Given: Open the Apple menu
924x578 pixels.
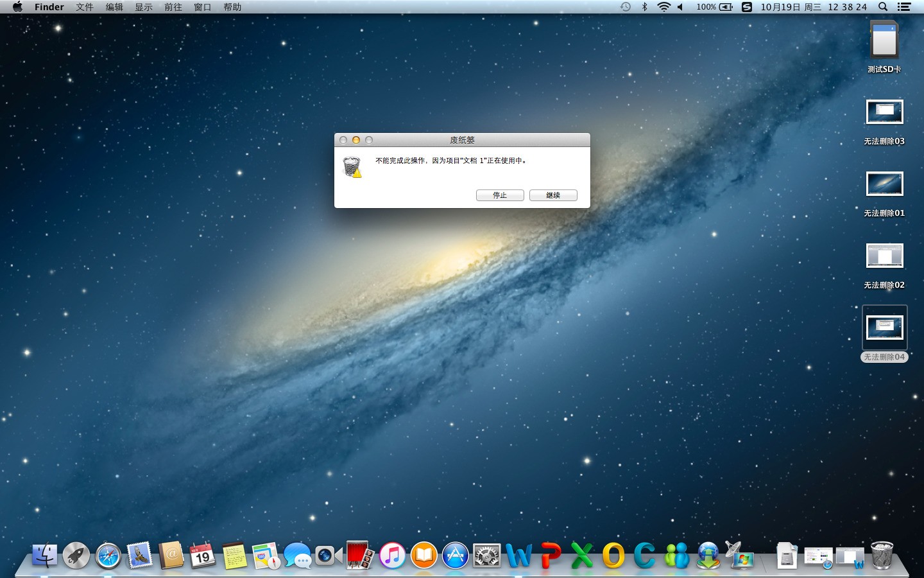Looking at the screenshot, I should (x=17, y=7).
